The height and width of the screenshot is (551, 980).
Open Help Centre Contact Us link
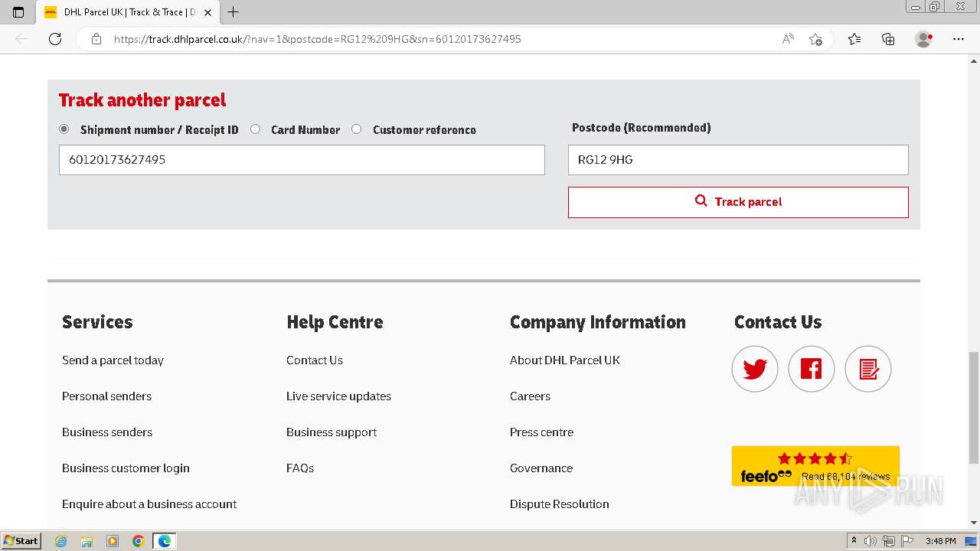pyautogui.click(x=315, y=360)
